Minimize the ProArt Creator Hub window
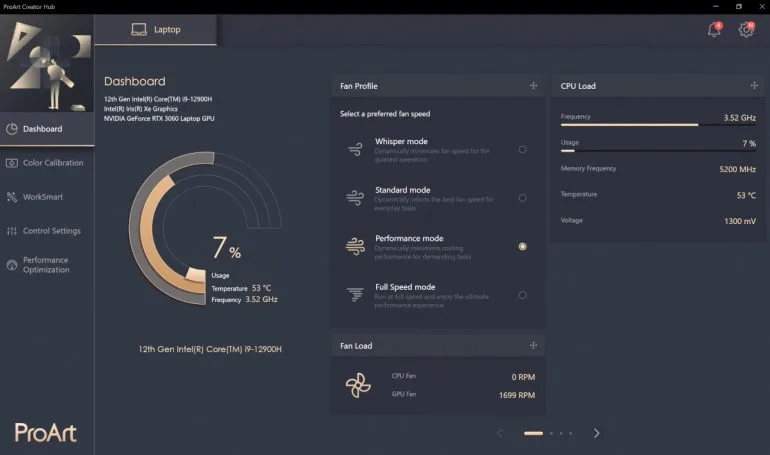 click(x=716, y=6)
